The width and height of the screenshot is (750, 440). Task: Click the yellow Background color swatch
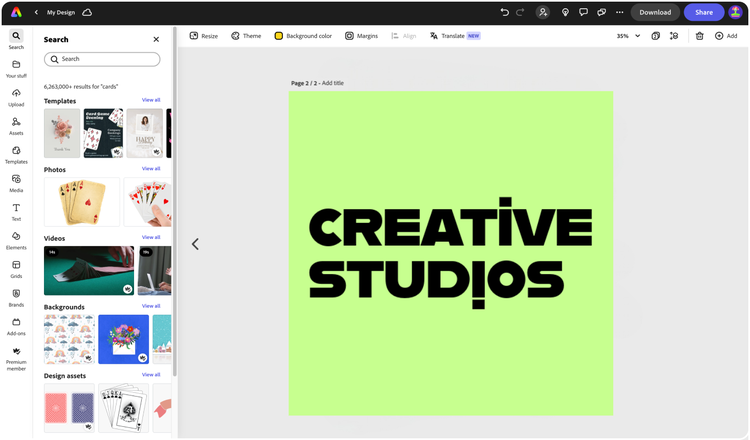279,36
